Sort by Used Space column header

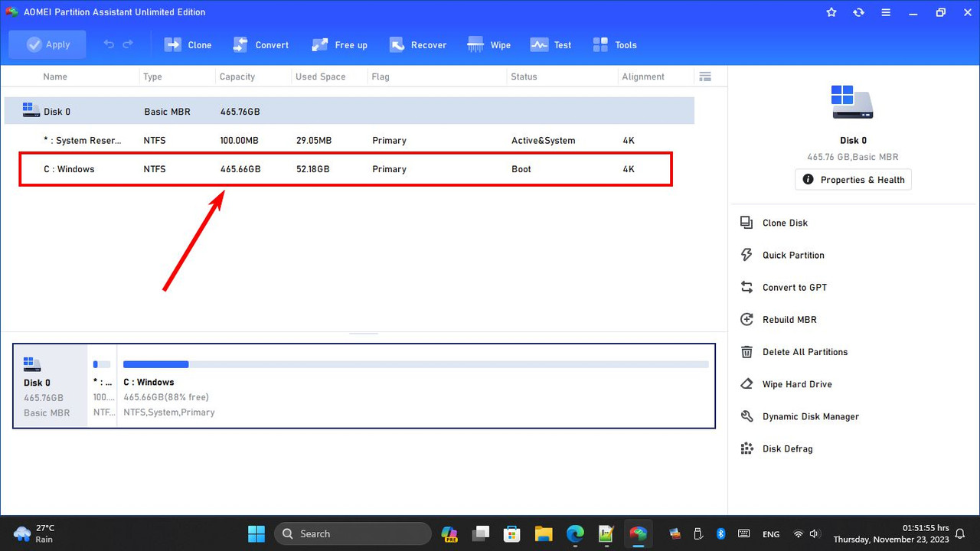(321, 77)
